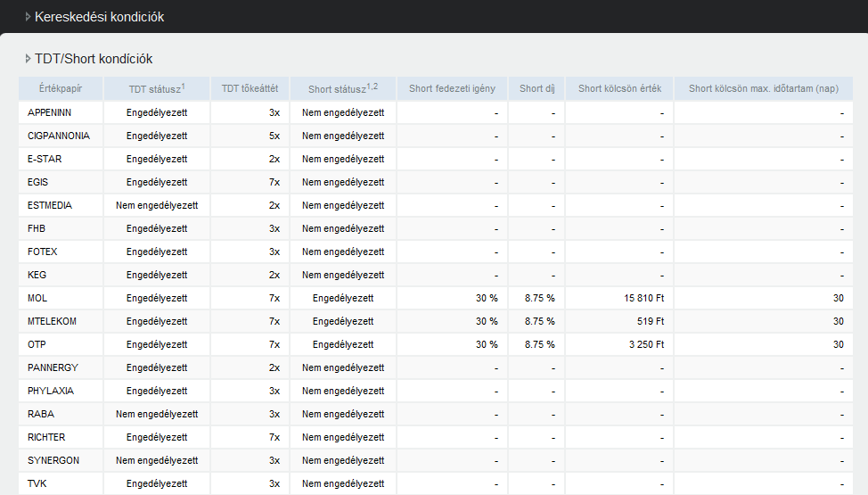The image size is (868, 495).
Task: Click the 30 % margin value for MOL
Action: [487, 298]
